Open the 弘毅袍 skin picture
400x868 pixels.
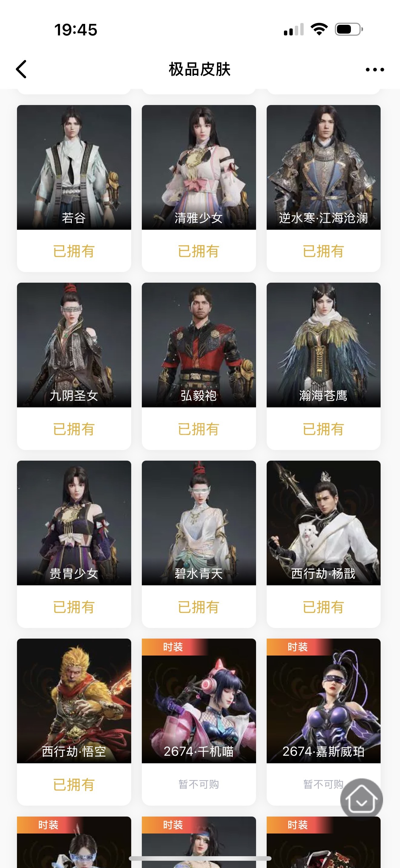point(199,345)
